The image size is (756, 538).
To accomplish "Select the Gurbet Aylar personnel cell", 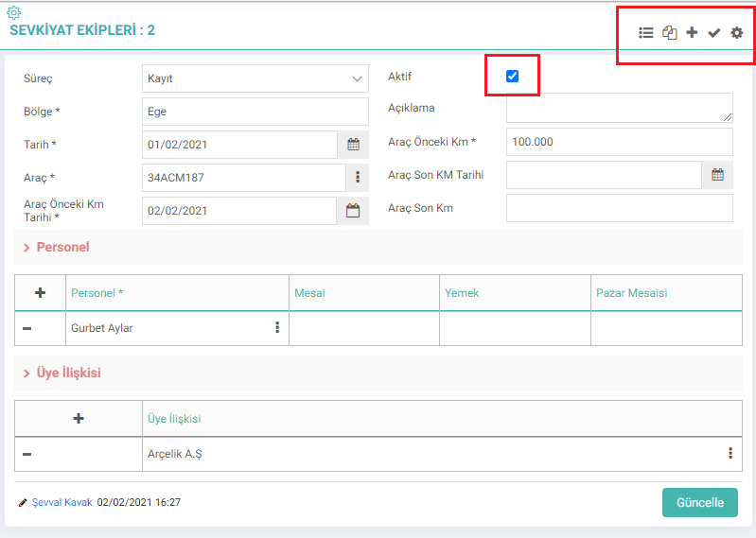I will click(x=178, y=328).
